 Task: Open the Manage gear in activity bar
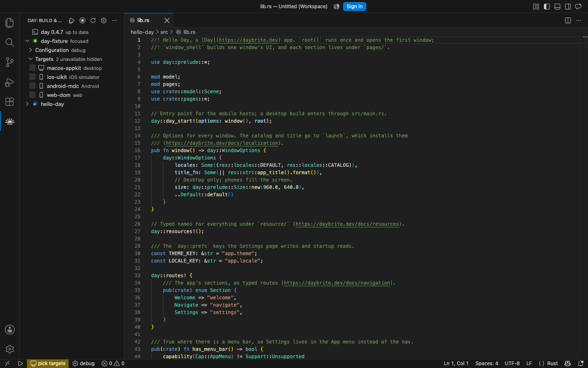pyautogui.click(x=9, y=349)
